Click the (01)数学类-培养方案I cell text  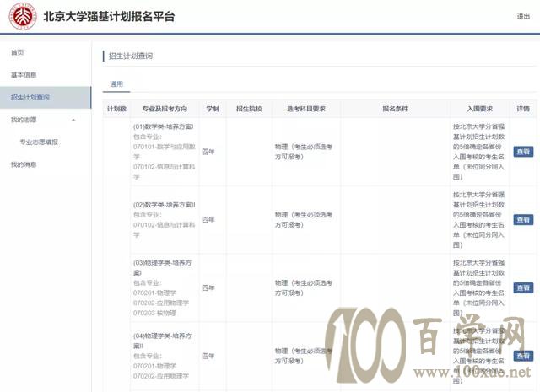[163, 126]
